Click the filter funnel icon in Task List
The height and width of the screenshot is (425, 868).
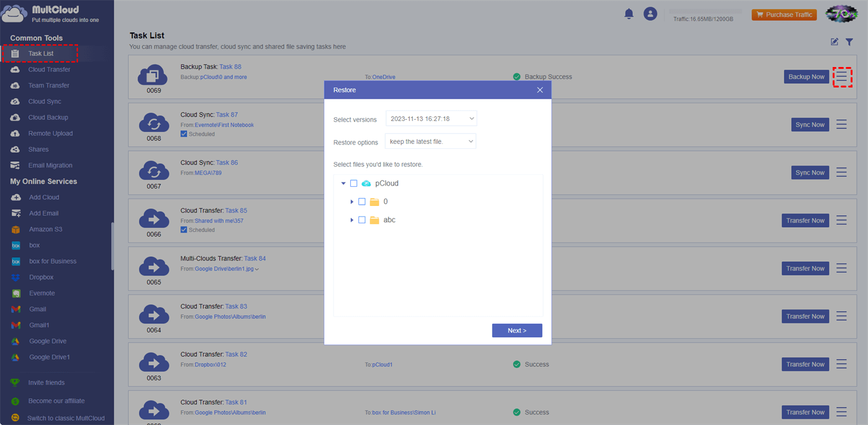[849, 42]
